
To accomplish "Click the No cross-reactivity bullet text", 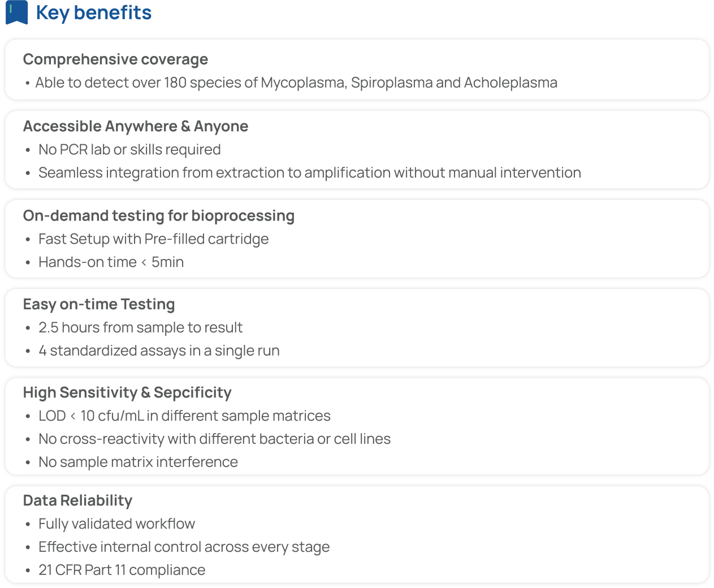I will point(214,439).
